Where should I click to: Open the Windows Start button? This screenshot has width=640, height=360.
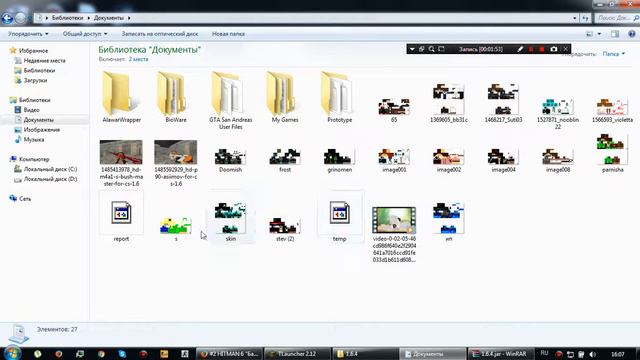pos(12,353)
